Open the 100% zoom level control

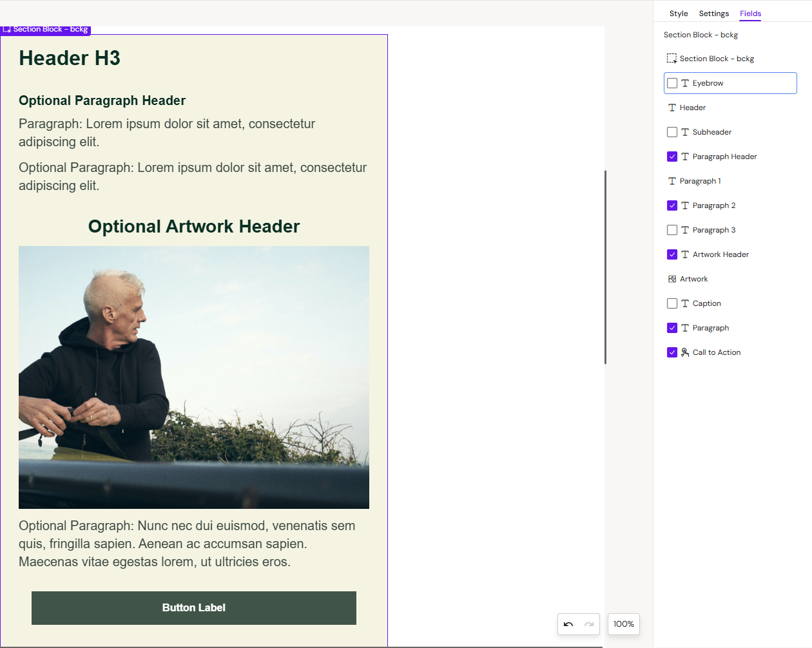tap(623, 624)
